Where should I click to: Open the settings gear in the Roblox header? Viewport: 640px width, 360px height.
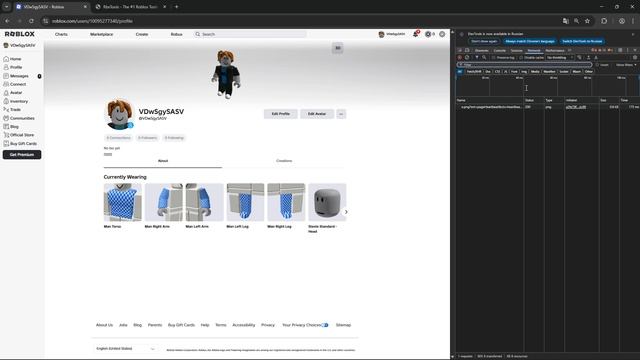pos(442,34)
